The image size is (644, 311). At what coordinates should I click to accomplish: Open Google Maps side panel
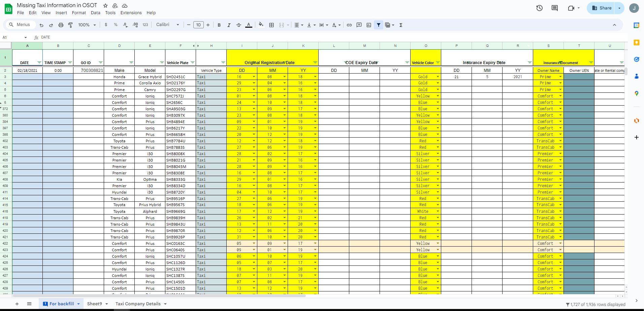tap(637, 93)
